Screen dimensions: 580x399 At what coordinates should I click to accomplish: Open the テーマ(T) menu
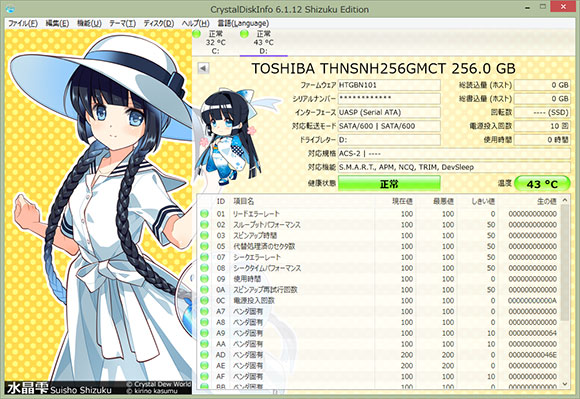pyautogui.click(x=122, y=23)
